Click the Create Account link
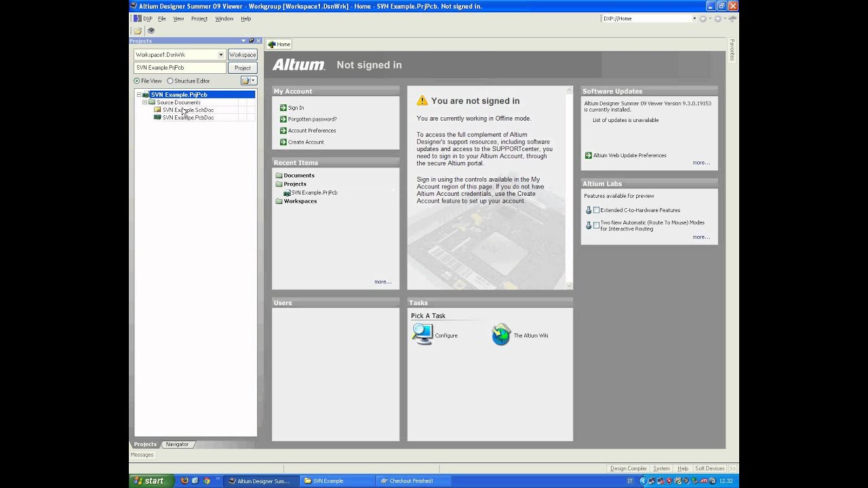 tap(306, 142)
